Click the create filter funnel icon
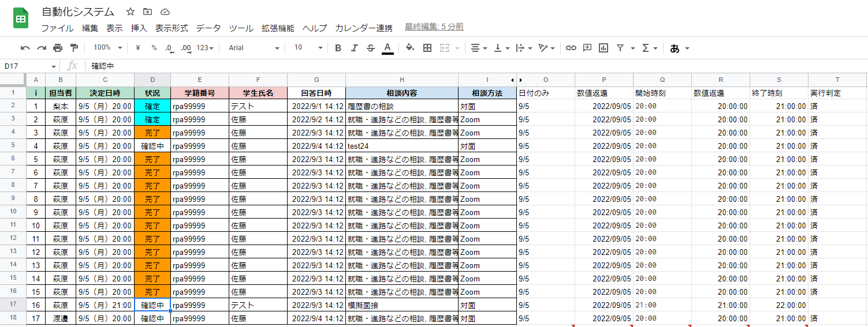The width and height of the screenshot is (868, 327). coord(620,48)
